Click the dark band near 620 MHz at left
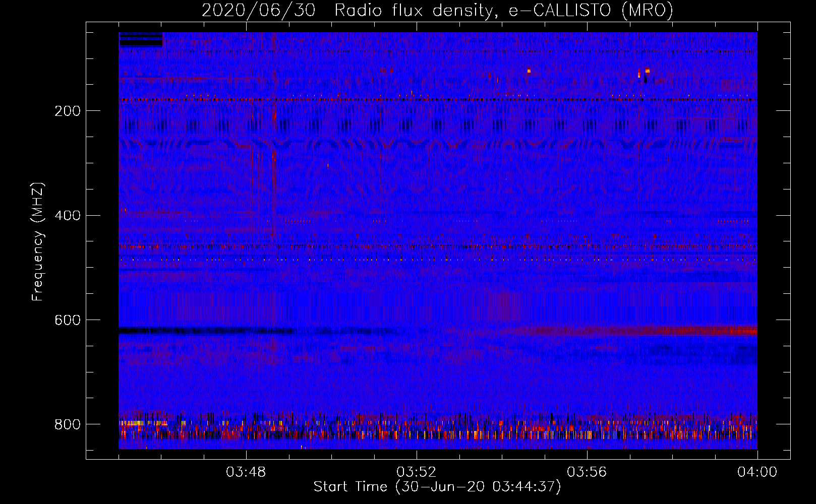This screenshot has width=816, height=504. [206, 331]
